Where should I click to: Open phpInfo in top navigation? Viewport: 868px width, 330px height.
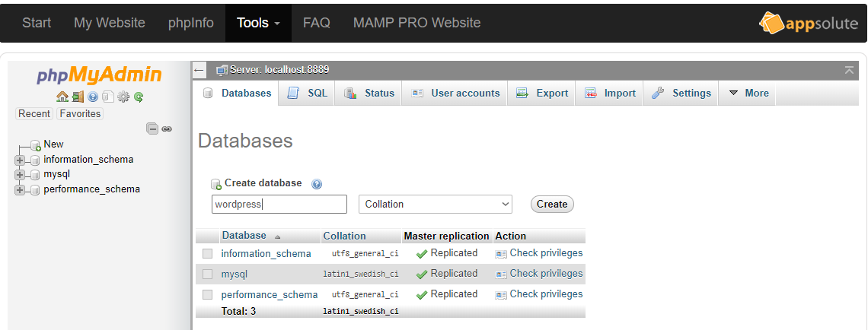coord(191,24)
